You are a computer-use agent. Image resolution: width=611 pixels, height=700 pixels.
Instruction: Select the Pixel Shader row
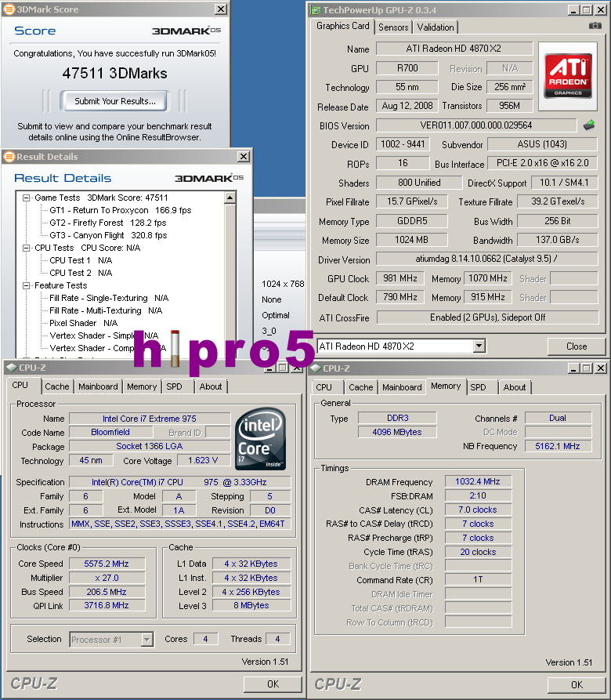[x=83, y=323]
